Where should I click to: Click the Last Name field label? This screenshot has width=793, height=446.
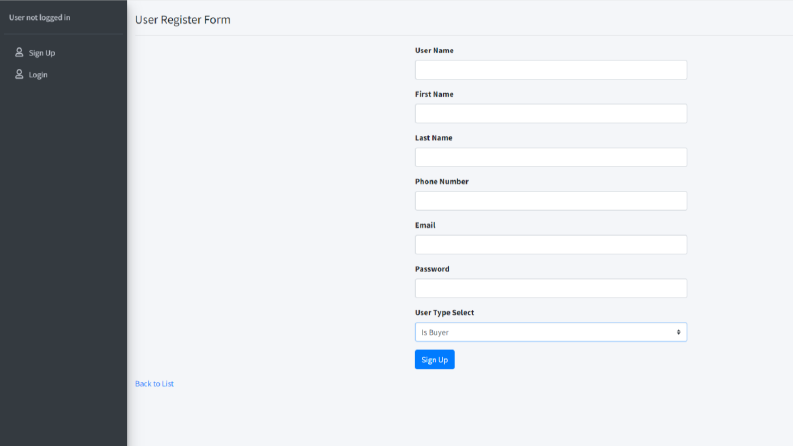(x=433, y=138)
